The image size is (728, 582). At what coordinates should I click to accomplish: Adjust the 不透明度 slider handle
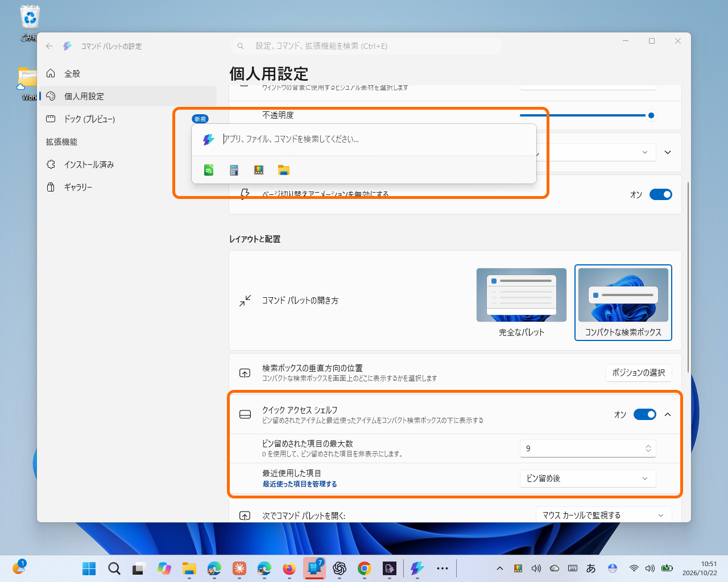pos(651,115)
